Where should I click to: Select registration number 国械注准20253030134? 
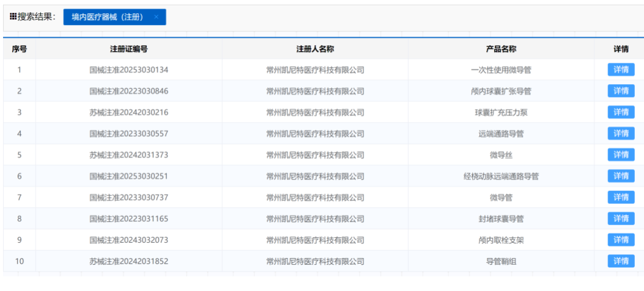[129, 70]
